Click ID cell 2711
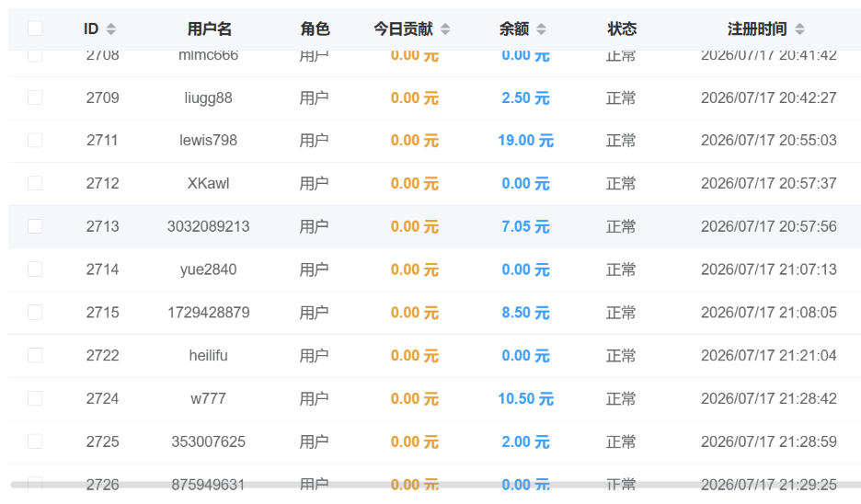Image resolution: width=861 pixels, height=504 pixels. [x=103, y=140]
